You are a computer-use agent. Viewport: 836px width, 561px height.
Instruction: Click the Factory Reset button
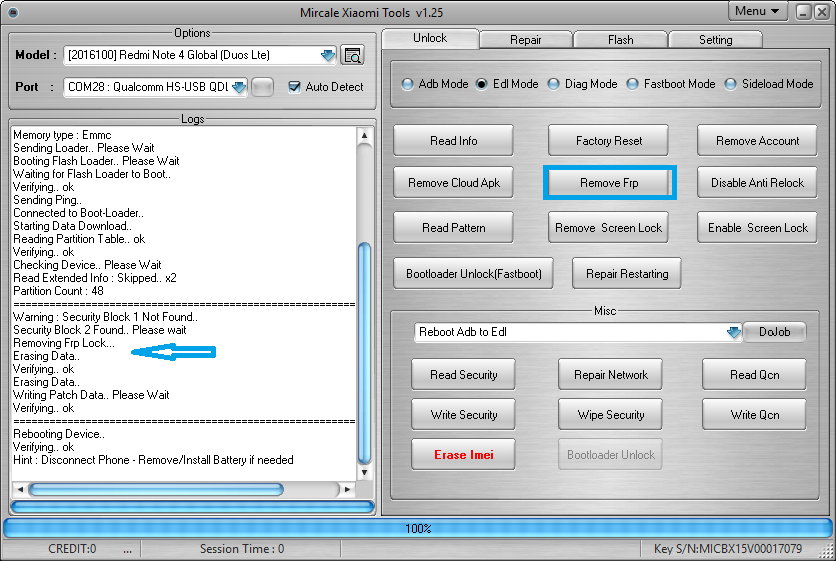[609, 141]
